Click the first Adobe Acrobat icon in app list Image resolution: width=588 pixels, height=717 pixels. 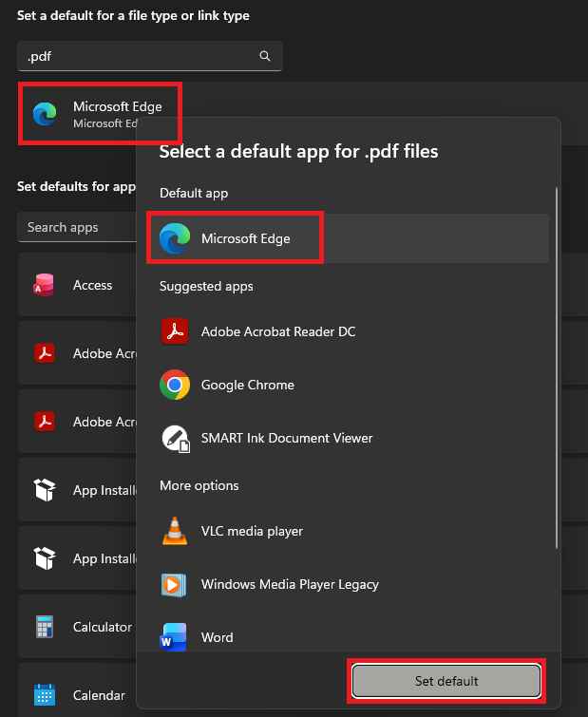45,353
